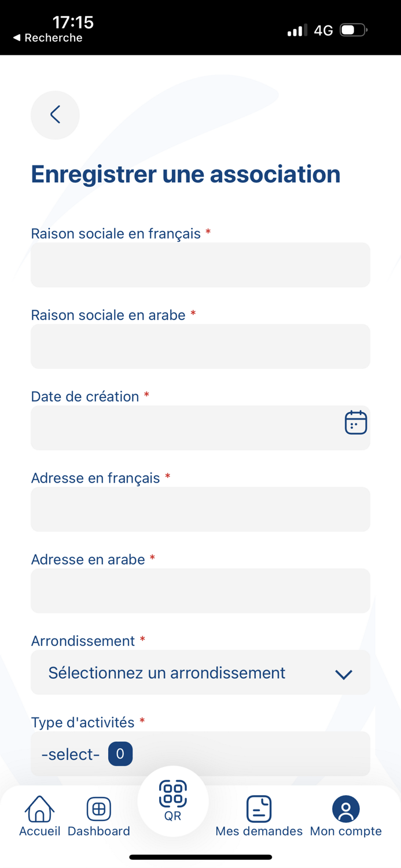Screen dimensions: 401x868
Task: Focus the Raison sociale en arabe field
Action: 200,347
